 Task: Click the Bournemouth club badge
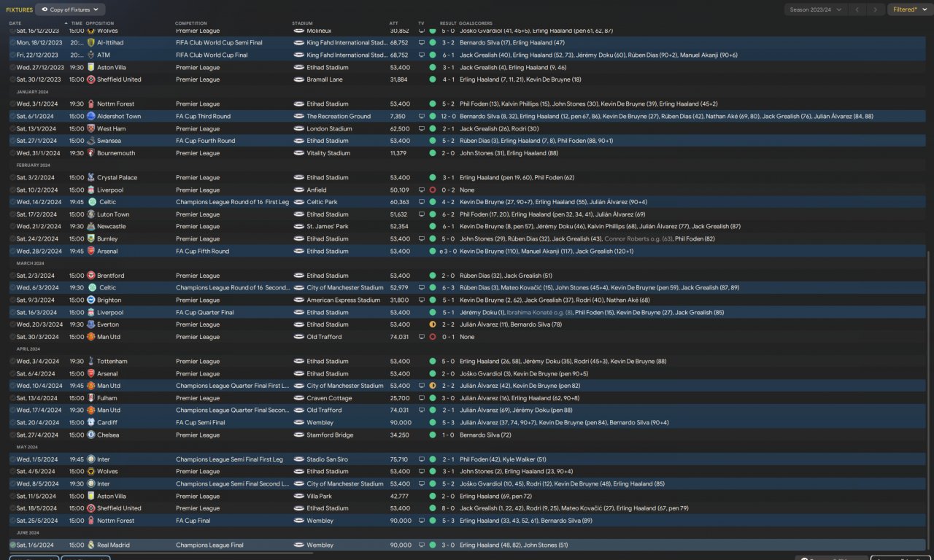[91, 153]
